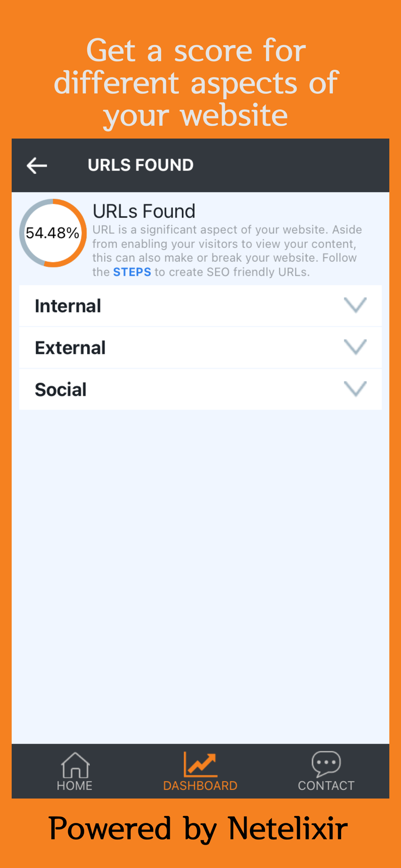Switch to the CONTACT tab label
This screenshot has height=868, width=401.
[x=326, y=786]
